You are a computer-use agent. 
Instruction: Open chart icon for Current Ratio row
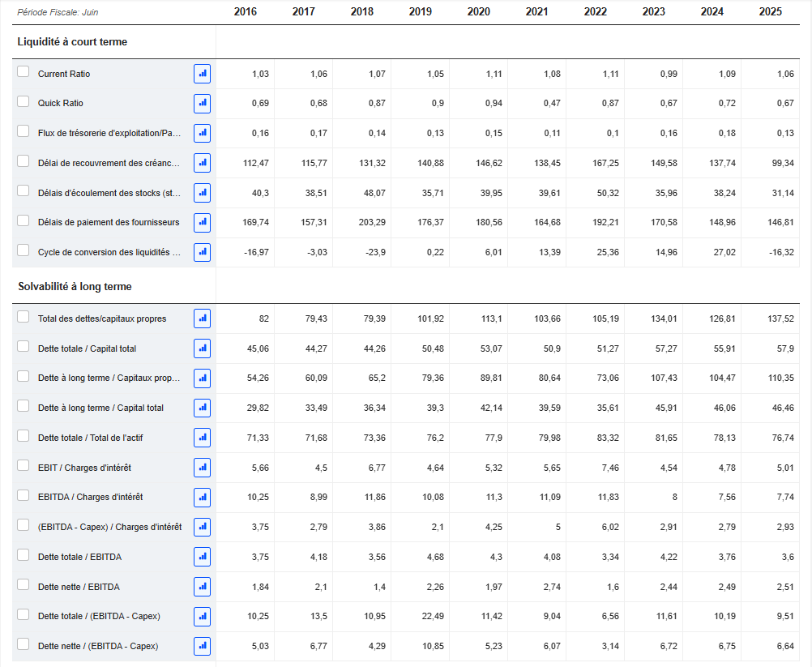click(202, 74)
